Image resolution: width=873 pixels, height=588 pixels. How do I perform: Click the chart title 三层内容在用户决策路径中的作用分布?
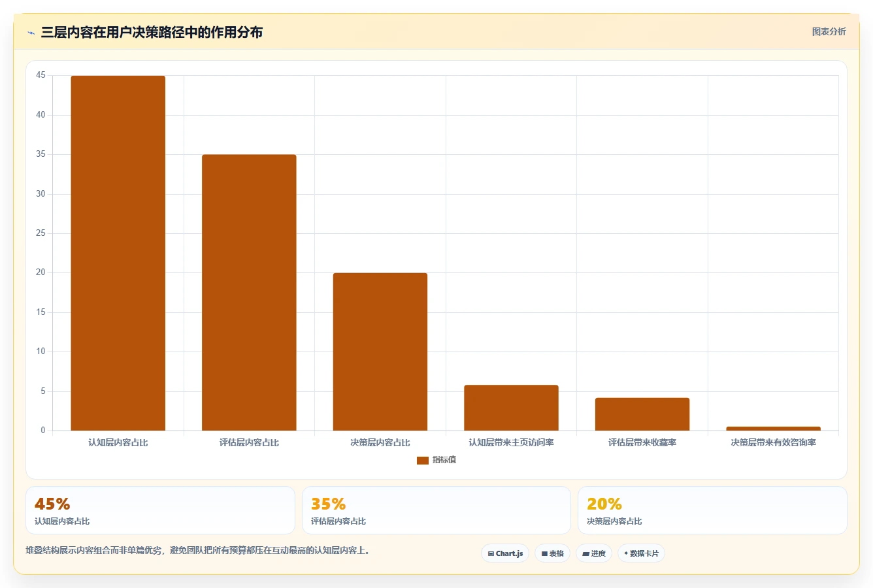[152, 33]
